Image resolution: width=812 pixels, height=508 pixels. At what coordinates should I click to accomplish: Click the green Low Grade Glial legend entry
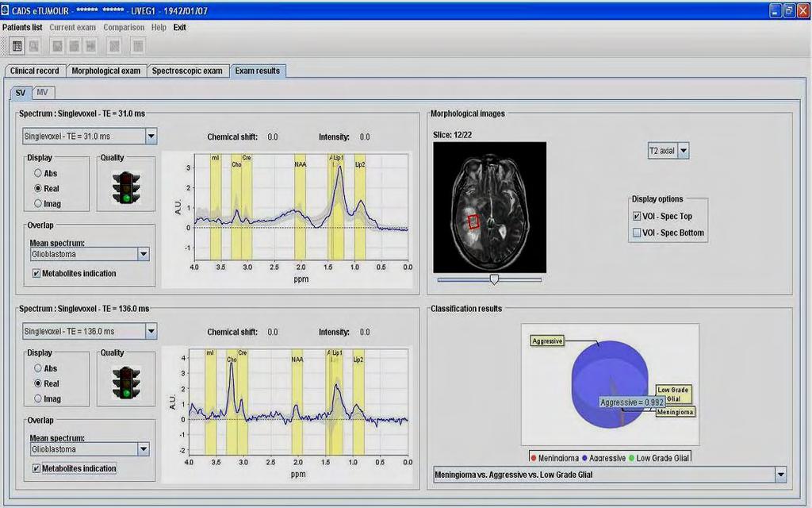click(659, 458)
